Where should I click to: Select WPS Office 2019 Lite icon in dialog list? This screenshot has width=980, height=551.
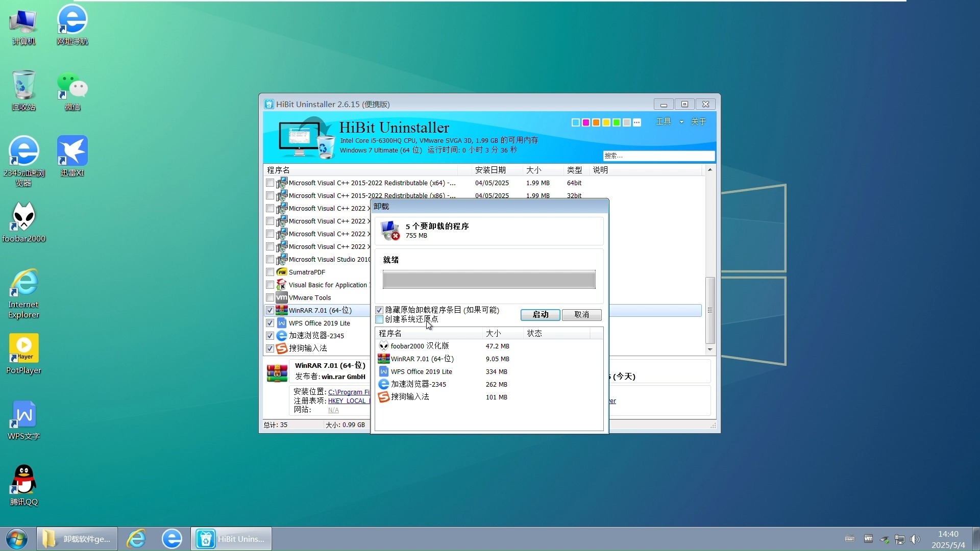(384, 371)
